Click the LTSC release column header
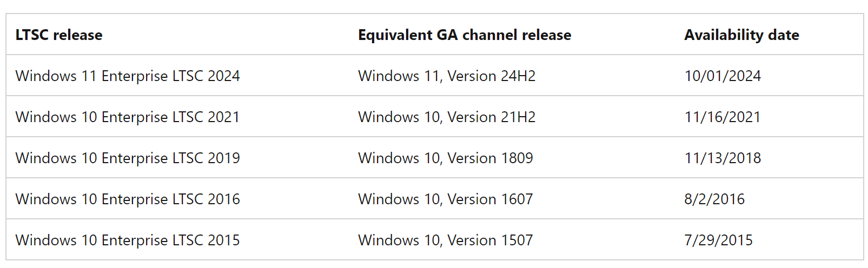The image size is (868, 268). click(x=59, y=35)
